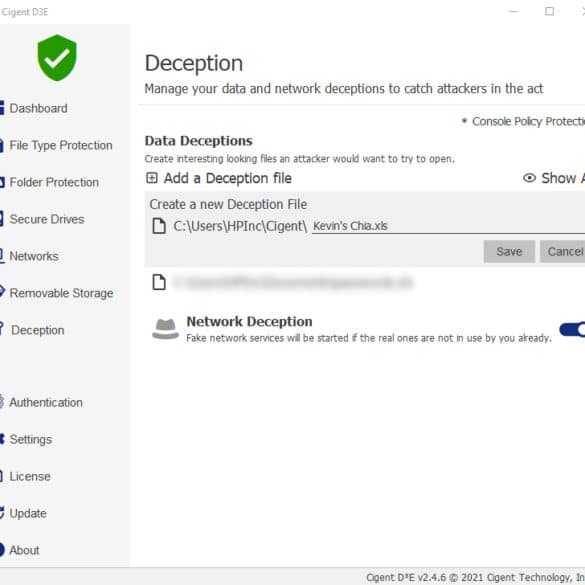Click the Network Deception hat icon
Viewport: 585px width, 585px height.
[165, 329]
